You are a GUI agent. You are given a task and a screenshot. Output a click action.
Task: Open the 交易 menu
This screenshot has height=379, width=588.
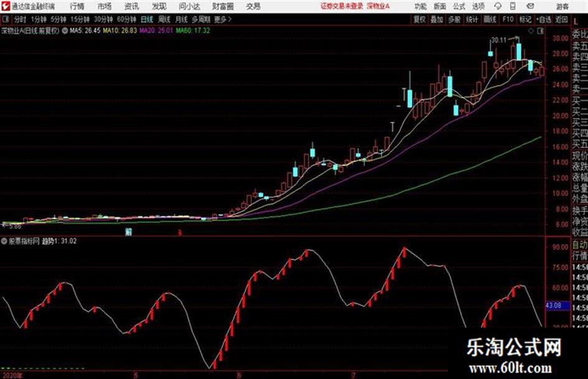coord(253,6)
